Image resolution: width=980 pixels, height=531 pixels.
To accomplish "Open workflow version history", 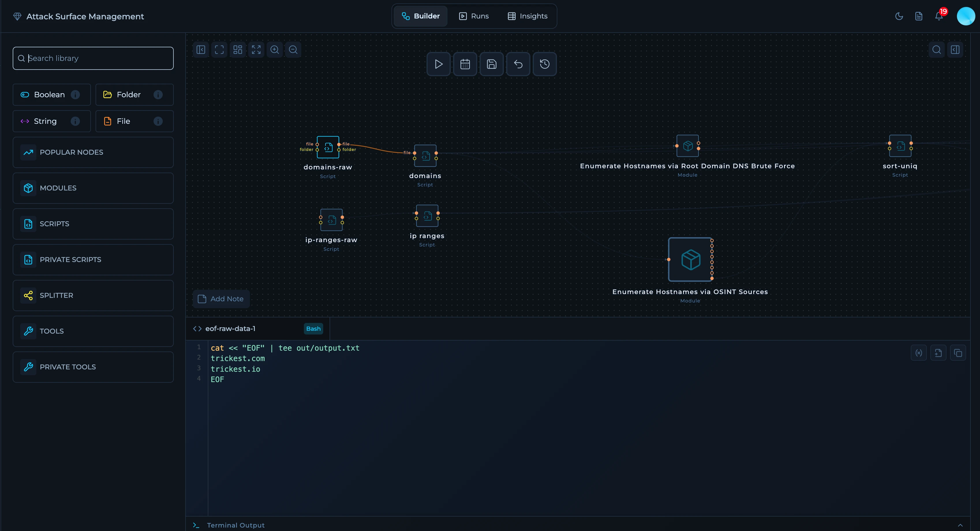I will click(x=545, y=64).
